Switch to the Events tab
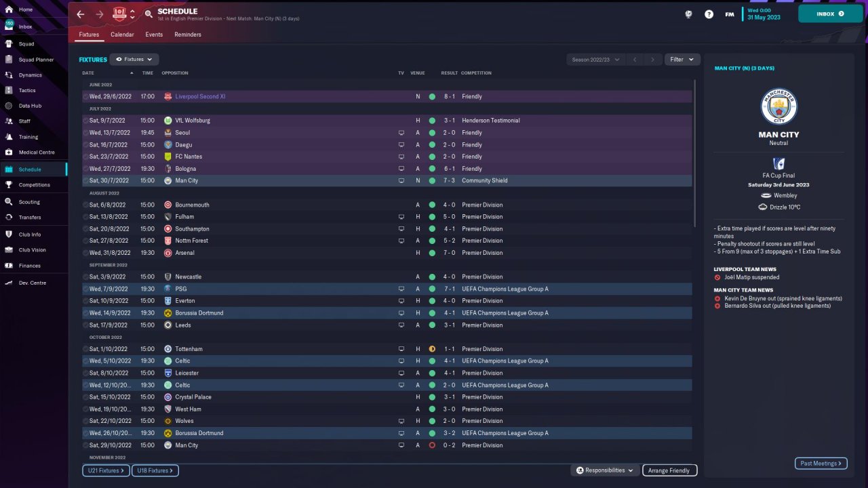Screen dimensions: 868x488 (x=154, y=35)
